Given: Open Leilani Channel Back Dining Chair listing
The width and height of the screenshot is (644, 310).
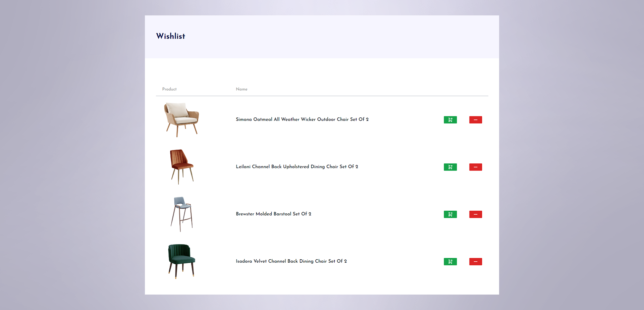Looking at the screenshot, I should coord(297,167).
